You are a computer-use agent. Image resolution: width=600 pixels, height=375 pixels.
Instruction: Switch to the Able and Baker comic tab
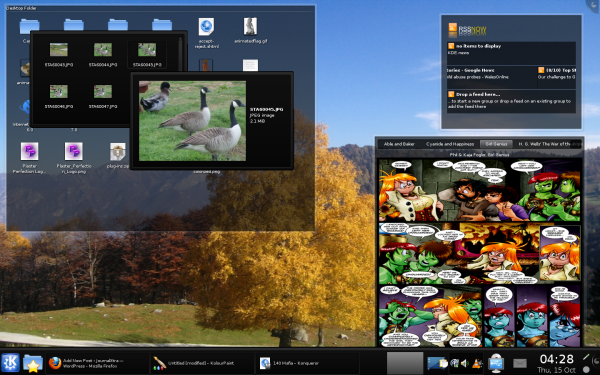pos(399,144)
